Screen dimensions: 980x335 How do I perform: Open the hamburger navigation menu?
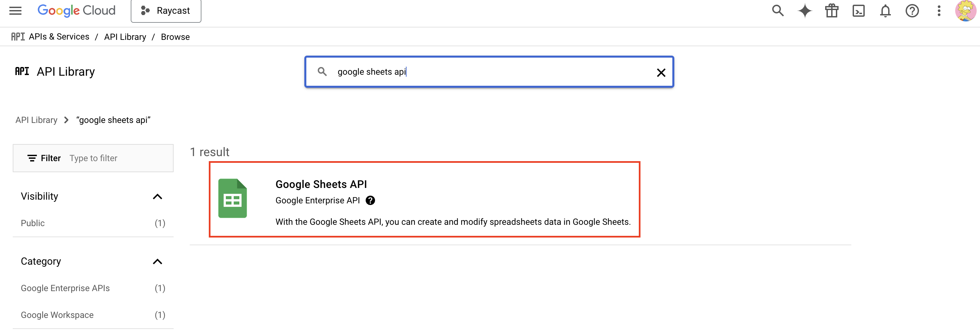(15, 11)
